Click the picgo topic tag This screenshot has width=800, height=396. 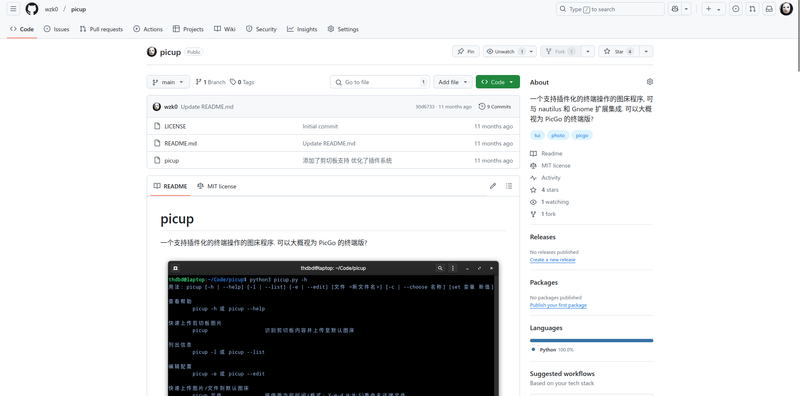[x=582, y=135]
